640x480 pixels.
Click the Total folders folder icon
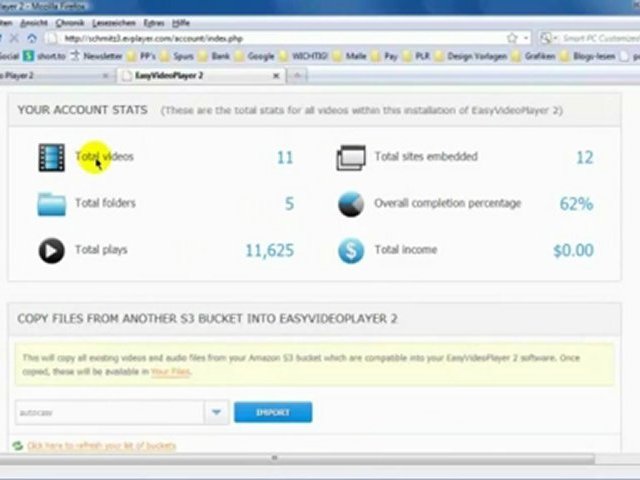51,204
